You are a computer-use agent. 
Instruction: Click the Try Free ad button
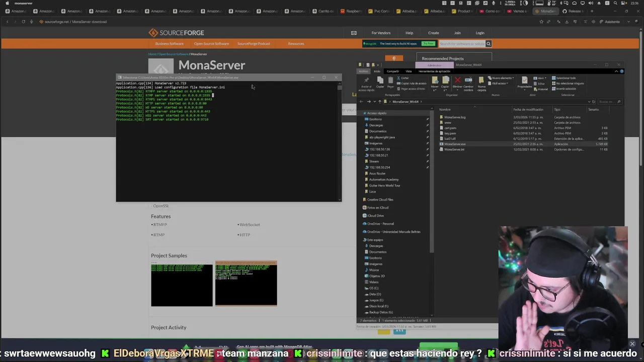(428, 44)
